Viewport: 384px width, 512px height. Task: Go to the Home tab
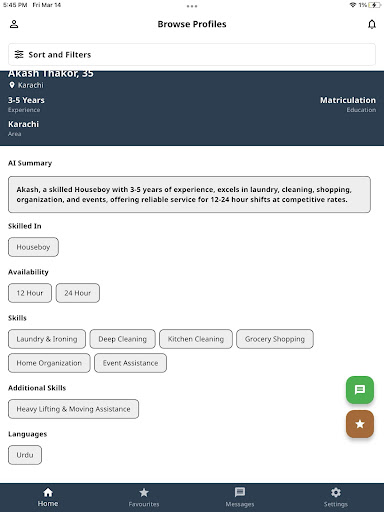48,497
